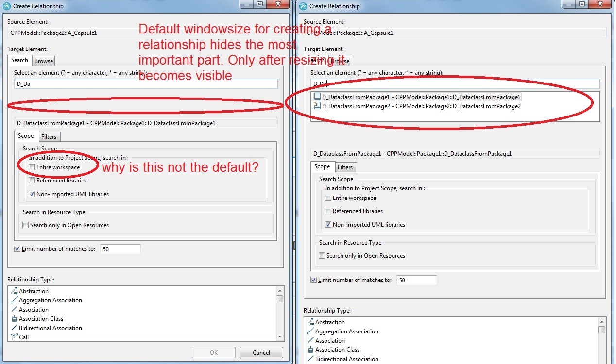The image size is (616, 364).
Task: Switch to Browse tab in left dialog
Action: [44, 61]
